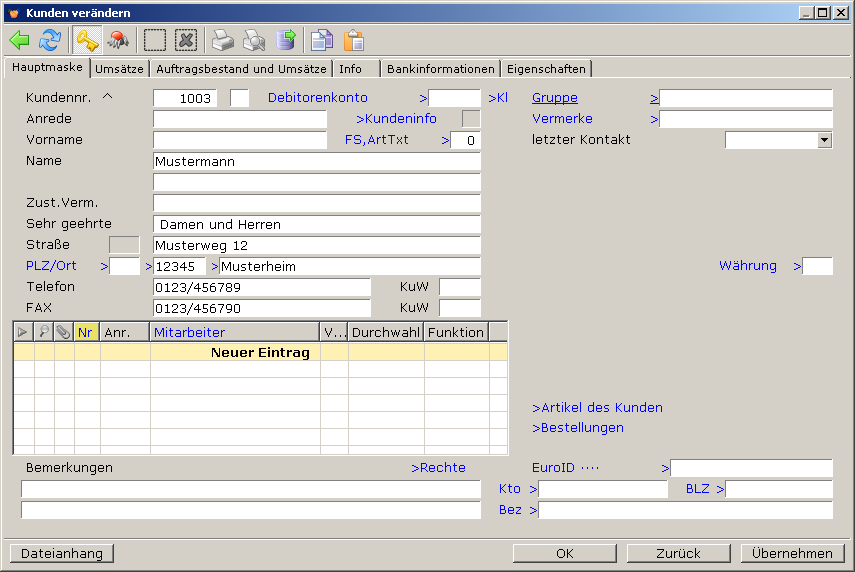Open the Artikel des Kunden link
Image resolution: width=855 pixels, height=572 pixels.
[x=597, y=408]
